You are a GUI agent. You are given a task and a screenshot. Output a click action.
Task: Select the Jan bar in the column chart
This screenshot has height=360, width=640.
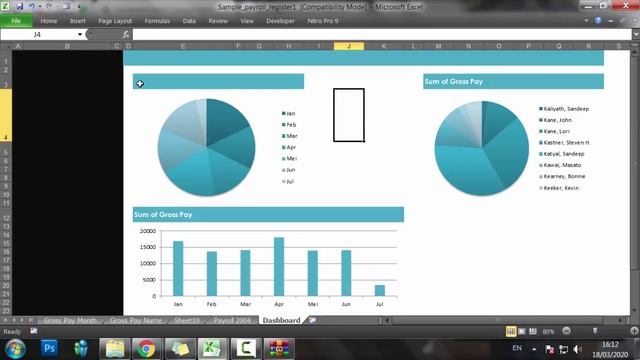coord(178,268)
